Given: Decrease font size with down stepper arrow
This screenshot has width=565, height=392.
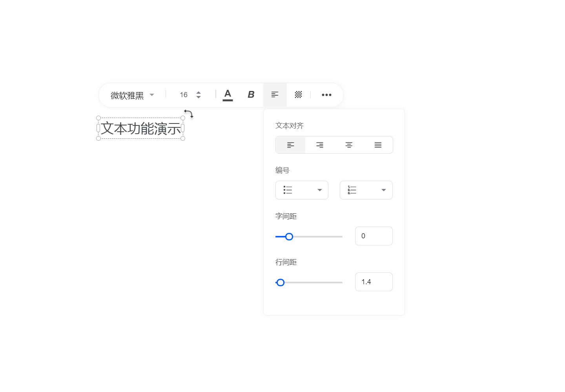Looking at the screenshot, I should click(x=199, y=97).
